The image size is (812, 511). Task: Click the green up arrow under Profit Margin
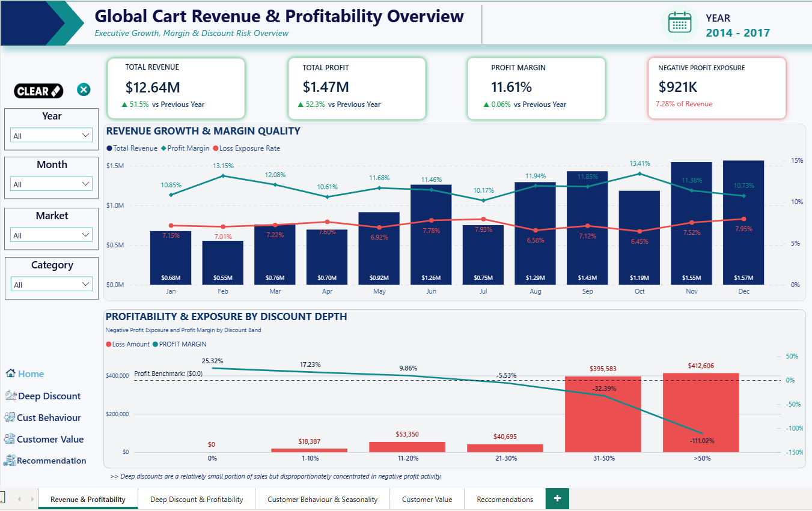click(x=486, y=104)
